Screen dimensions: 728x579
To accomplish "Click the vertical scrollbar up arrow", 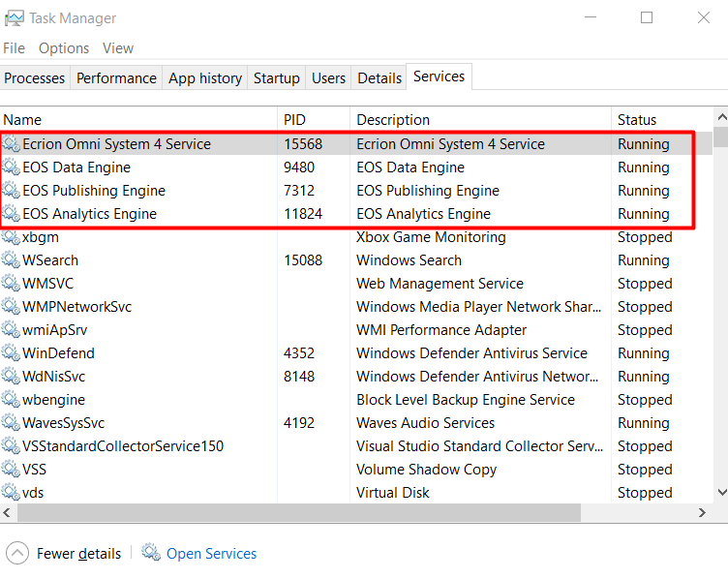I will (x=721, y=117).
